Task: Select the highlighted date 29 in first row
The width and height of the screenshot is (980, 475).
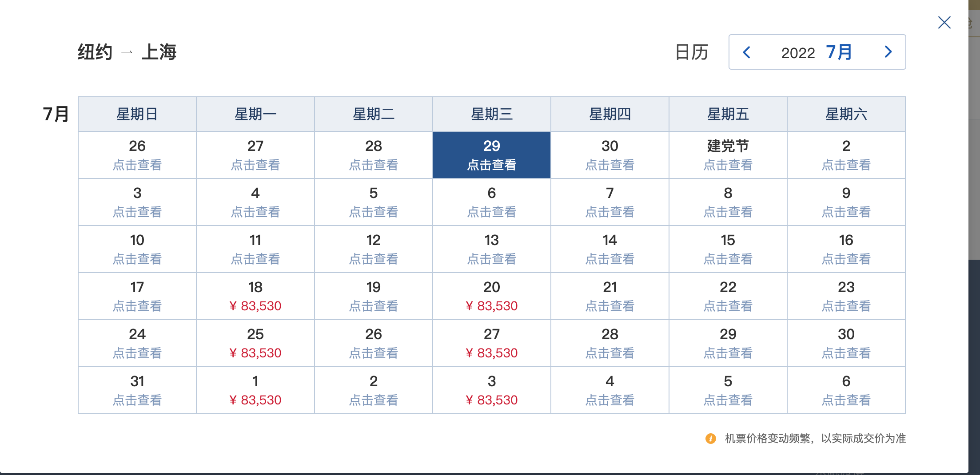Action: (492, 155)
